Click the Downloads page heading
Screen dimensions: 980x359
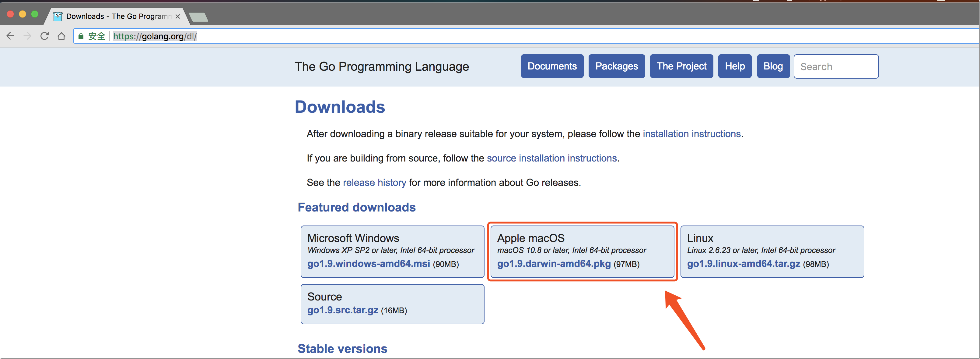point(340,107)
